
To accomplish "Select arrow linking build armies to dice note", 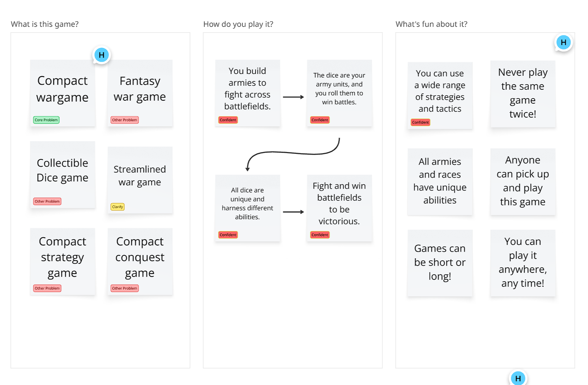I will coord(293,97).
